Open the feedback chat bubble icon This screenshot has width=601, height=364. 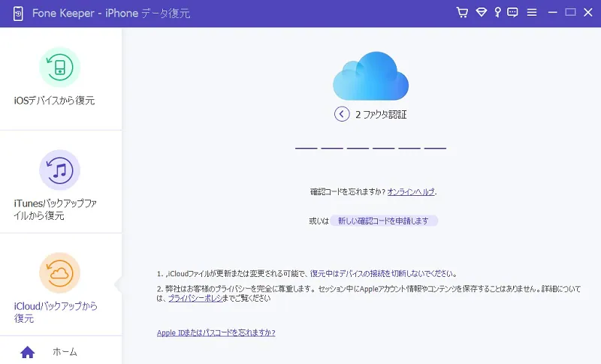tap(512, 13)
